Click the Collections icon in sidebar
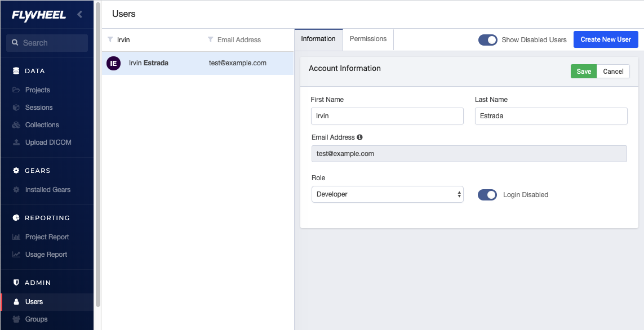The image size is (644, 330). (16, 125)
